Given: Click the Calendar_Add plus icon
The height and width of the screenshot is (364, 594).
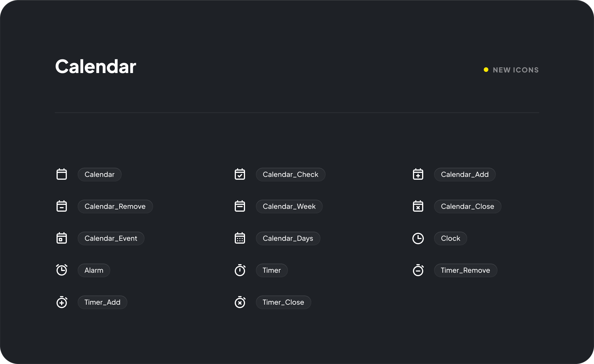Looking at the screenshot, I should click(418, 174).
